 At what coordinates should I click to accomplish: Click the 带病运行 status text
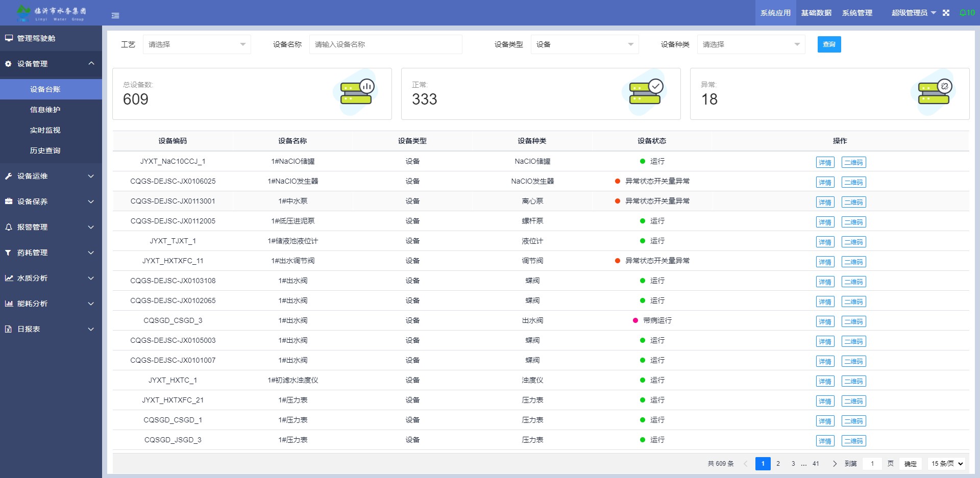coord(657,320)
